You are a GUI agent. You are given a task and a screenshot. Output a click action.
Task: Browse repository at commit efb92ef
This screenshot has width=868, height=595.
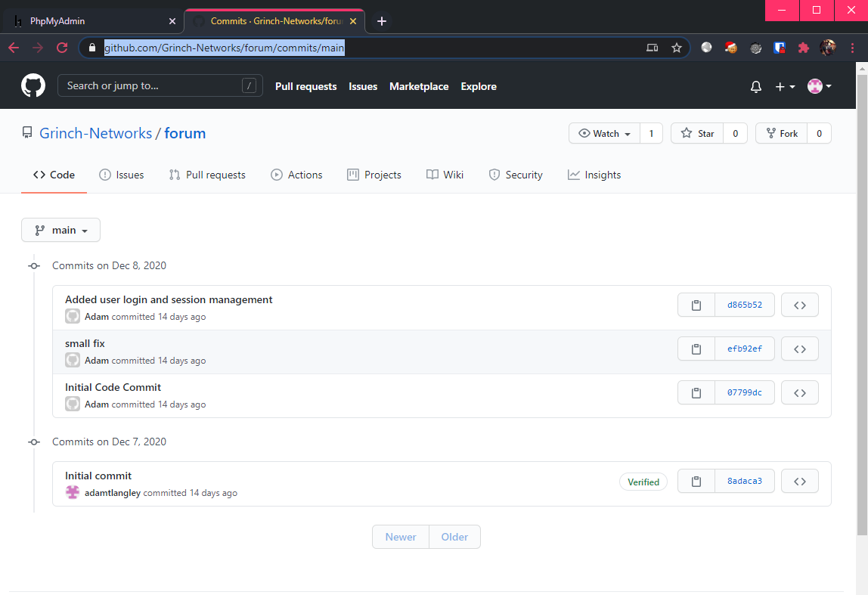(x=799, y=349)
